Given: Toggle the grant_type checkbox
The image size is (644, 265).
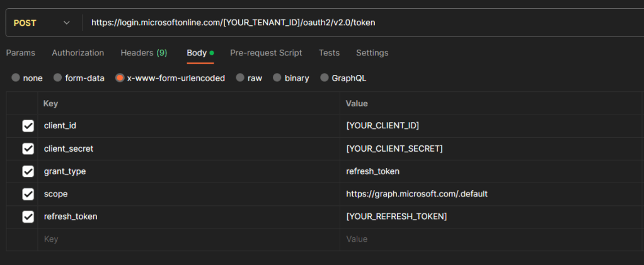Looking at the screenshot, I should pos(28,171).
